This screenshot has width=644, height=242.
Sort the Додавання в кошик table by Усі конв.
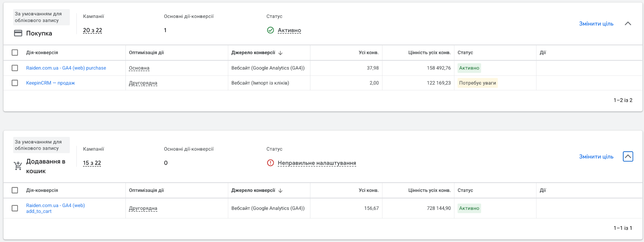[369, 190]
